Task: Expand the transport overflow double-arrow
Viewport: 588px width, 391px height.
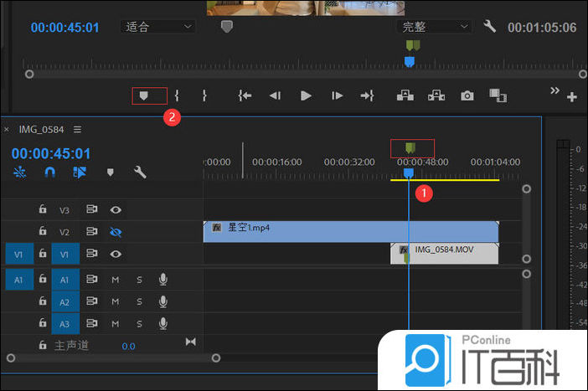Action: click(554, 90)
